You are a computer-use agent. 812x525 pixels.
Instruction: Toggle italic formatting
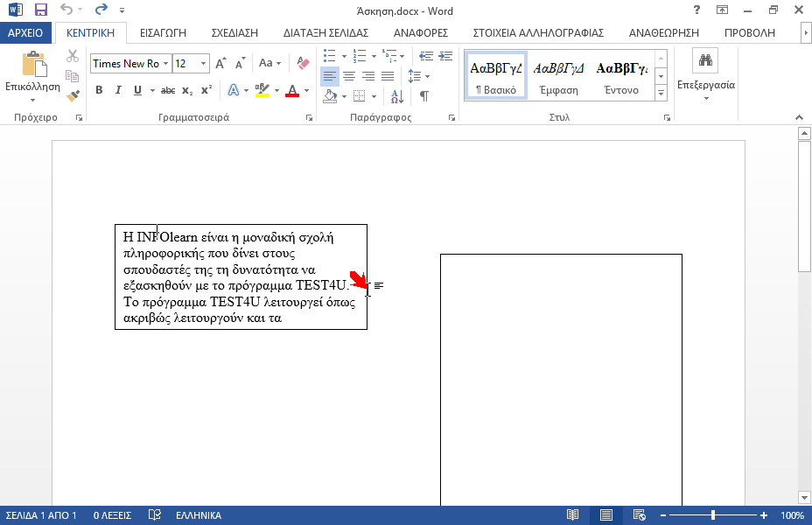(118, 91)
